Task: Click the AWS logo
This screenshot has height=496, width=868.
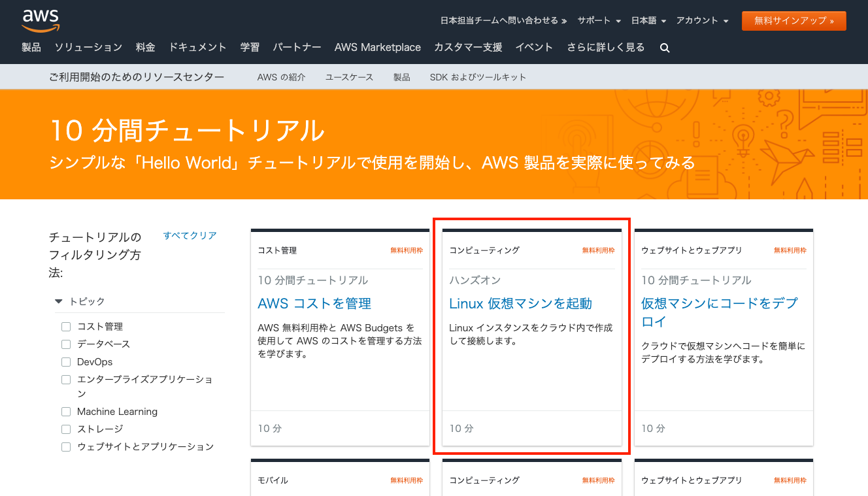Action: (41, 20)
